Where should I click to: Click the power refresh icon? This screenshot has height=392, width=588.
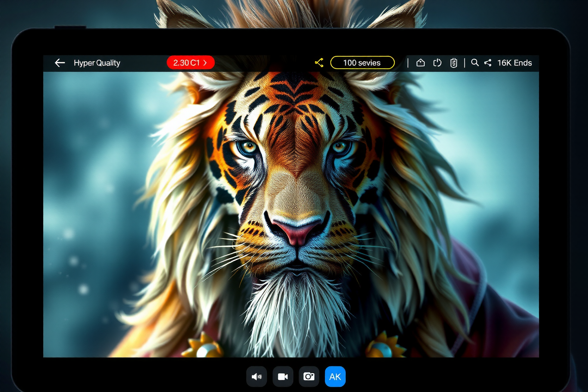(x=437, y=63)
